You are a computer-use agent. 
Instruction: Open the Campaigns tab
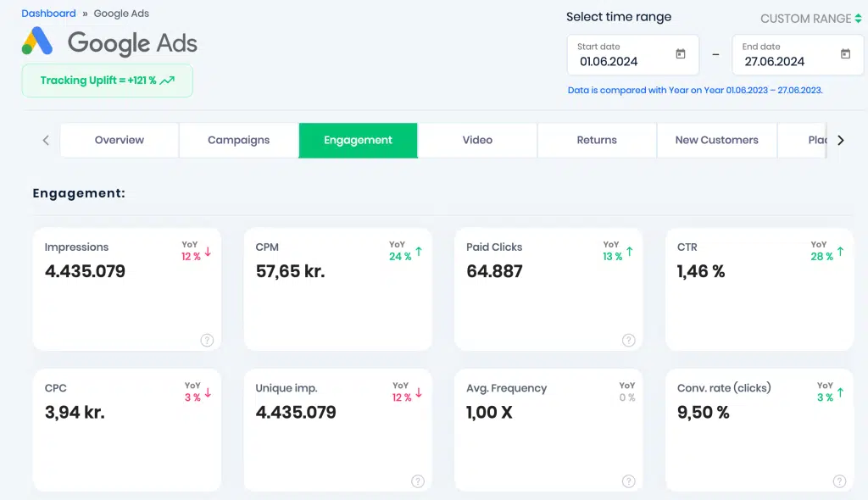pos(238,140)
